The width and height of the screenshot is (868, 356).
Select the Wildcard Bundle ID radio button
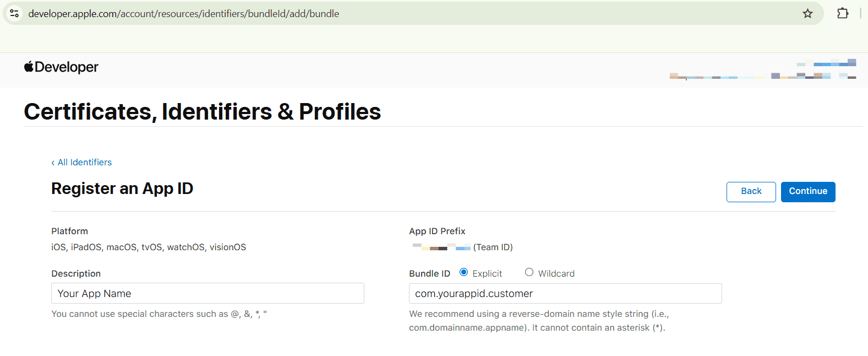[x=529, y=272]
